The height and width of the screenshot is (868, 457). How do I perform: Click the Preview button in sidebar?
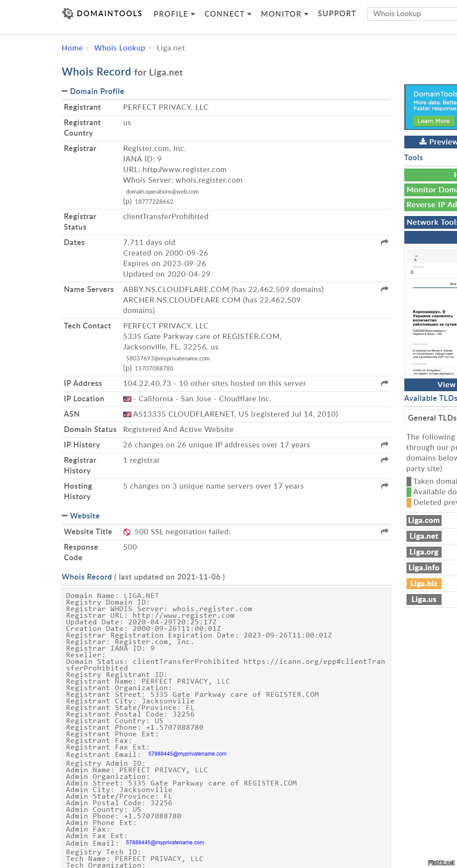[x=431, y=142]
